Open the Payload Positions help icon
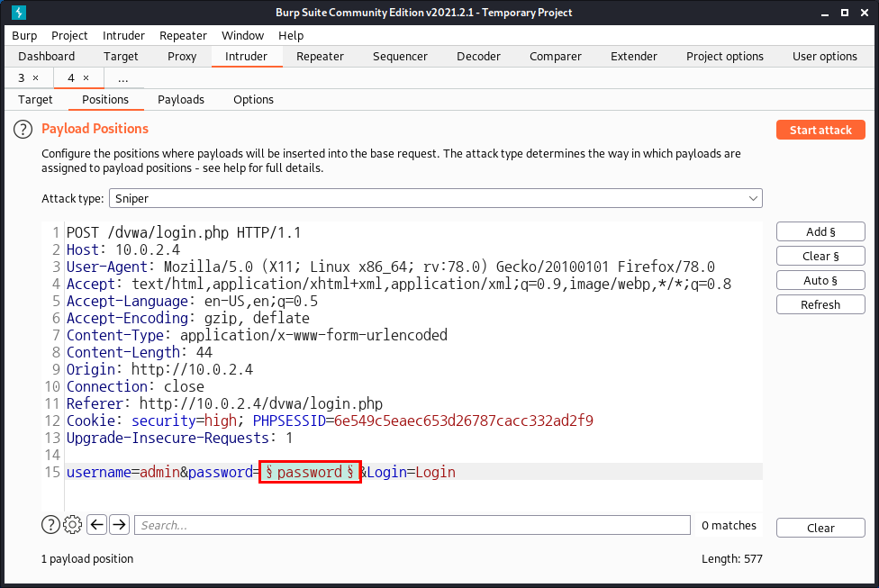The image size is (879, 588). pyautogui.click(x=23, y=130)
